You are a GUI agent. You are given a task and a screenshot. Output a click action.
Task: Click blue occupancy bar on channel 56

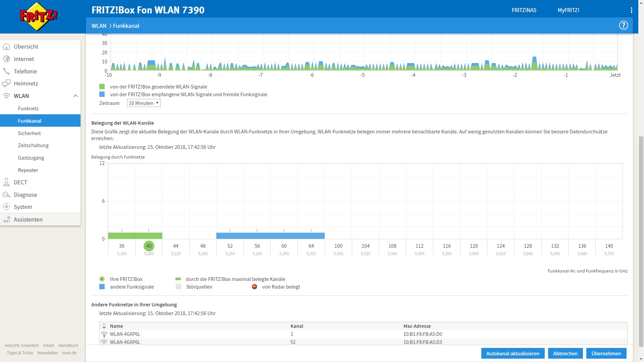click(257, 236)
